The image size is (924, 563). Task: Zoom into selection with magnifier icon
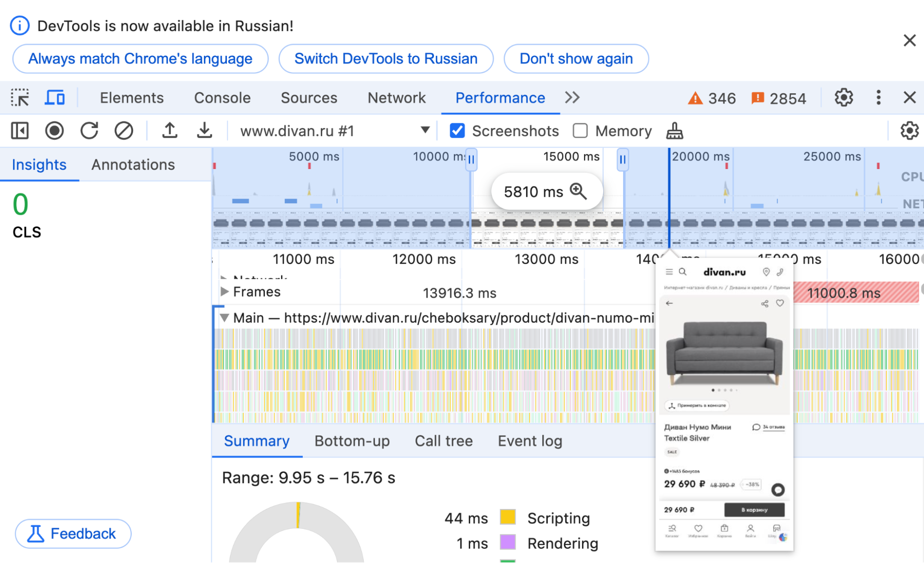(578, 191)
